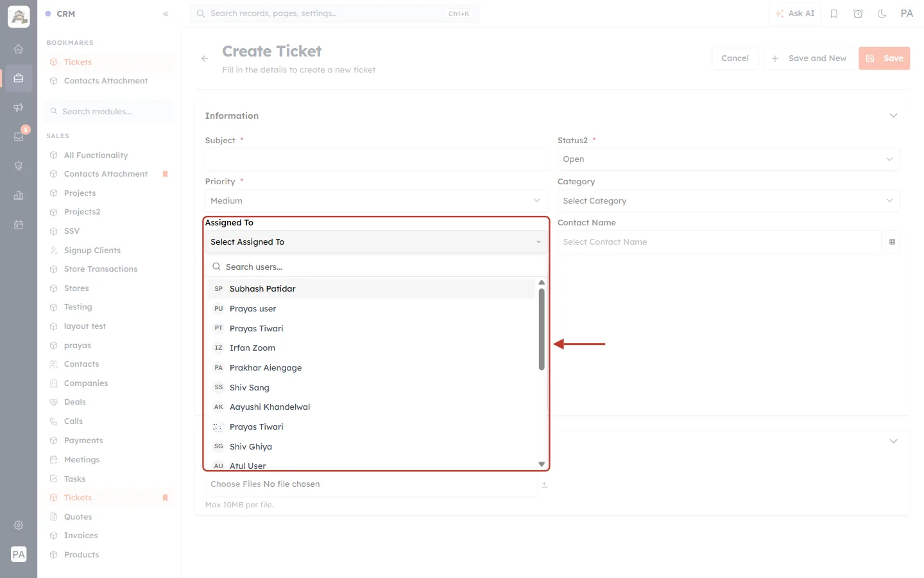
Task: Pick Aayushi Khandelwal from the list
Action: click(371, 407)
